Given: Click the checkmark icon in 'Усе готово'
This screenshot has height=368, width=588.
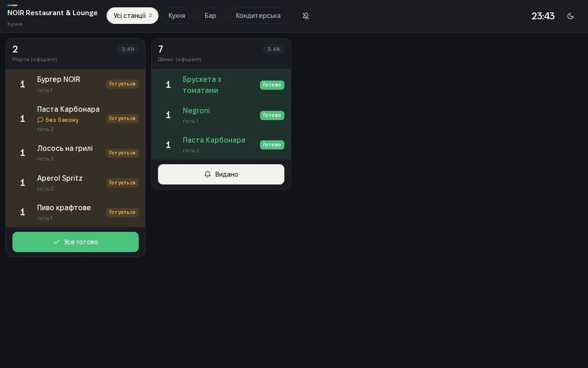Looking at the screenshot, I should [x=57, y=242].
